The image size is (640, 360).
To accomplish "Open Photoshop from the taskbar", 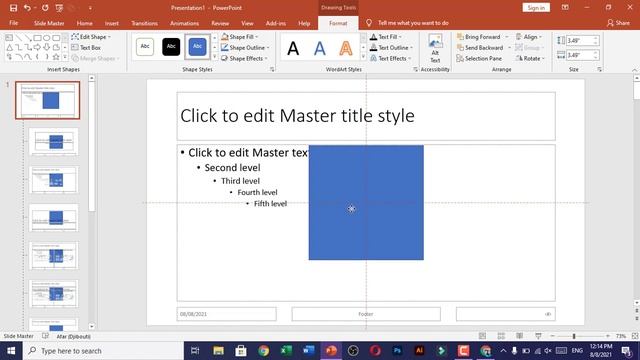I will (397, 351).
